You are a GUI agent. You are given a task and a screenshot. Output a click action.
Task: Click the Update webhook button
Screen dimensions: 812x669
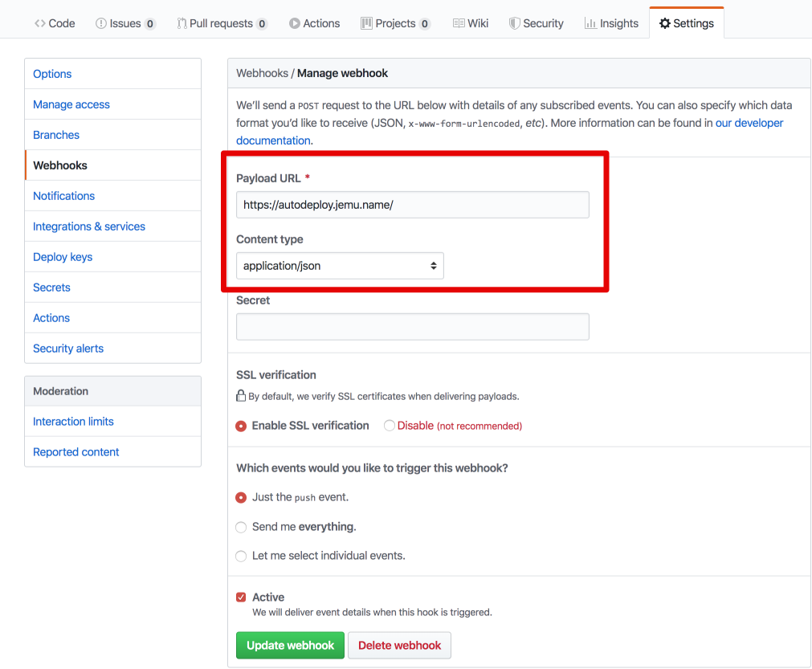[x=290, y=645]
